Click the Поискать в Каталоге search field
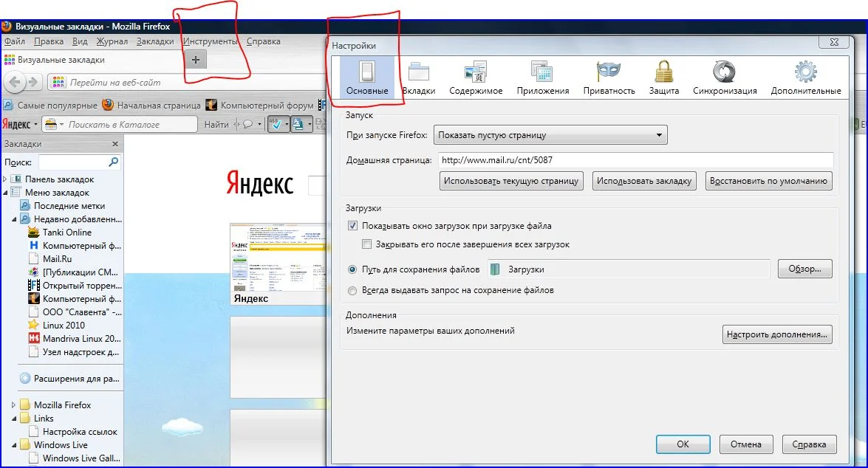This screenshot has height=468, width=868. pyautogui.click(x=131, y=125)
